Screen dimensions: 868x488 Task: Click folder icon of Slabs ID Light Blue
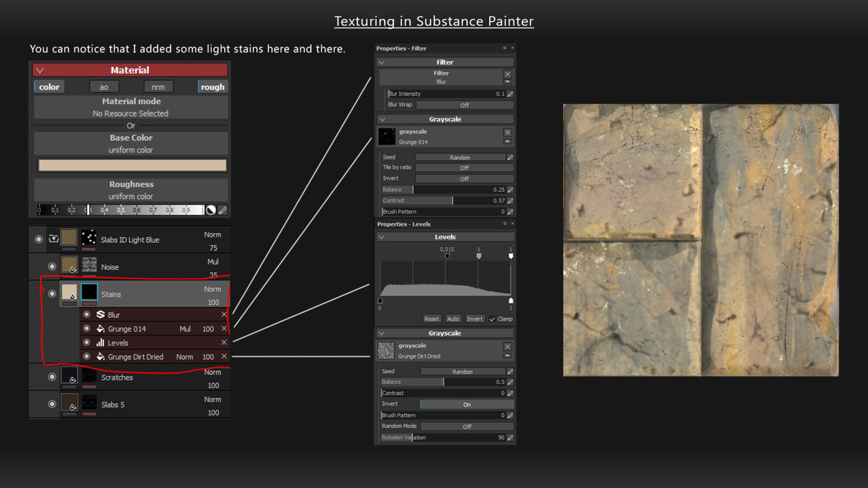(54, 239)
